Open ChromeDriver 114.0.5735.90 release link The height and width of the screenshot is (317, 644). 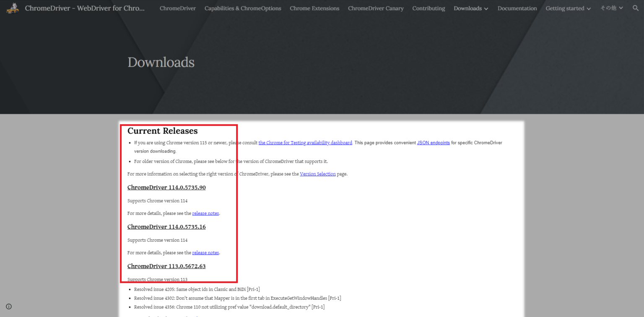(x=166, y=187)
